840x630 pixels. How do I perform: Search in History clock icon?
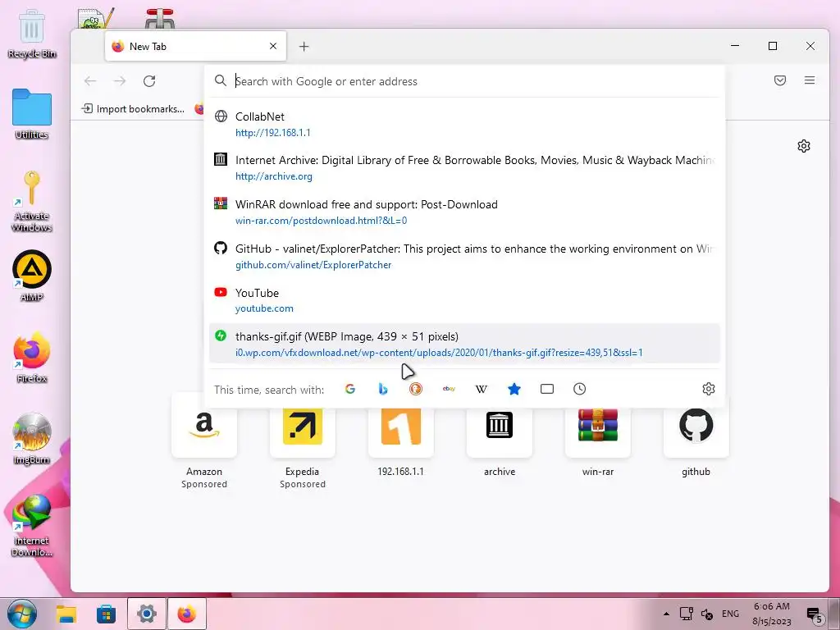point(580,389)
